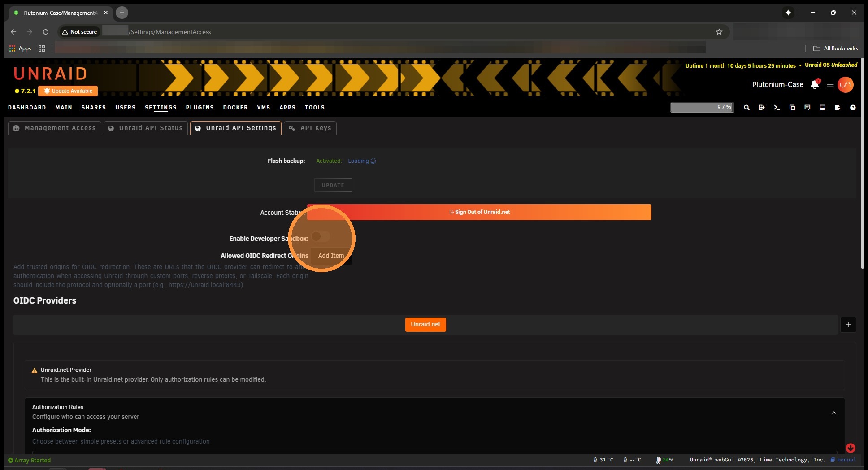Click the OIDC Providers heading
The image size is (868, 470).
[45, 300]
